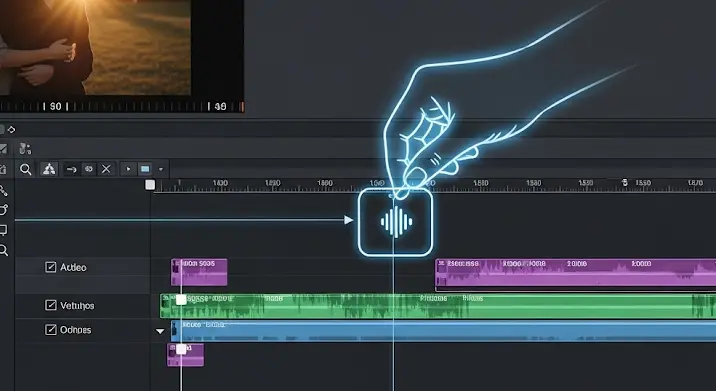The height and width of the screenshot is (391, 716).
Task: Select the triangular snap tool icon
Action: point(49,169)
